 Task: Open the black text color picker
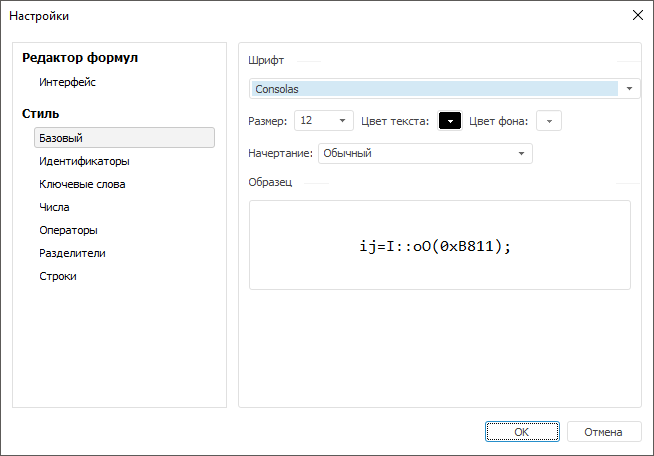pos(450,121)
